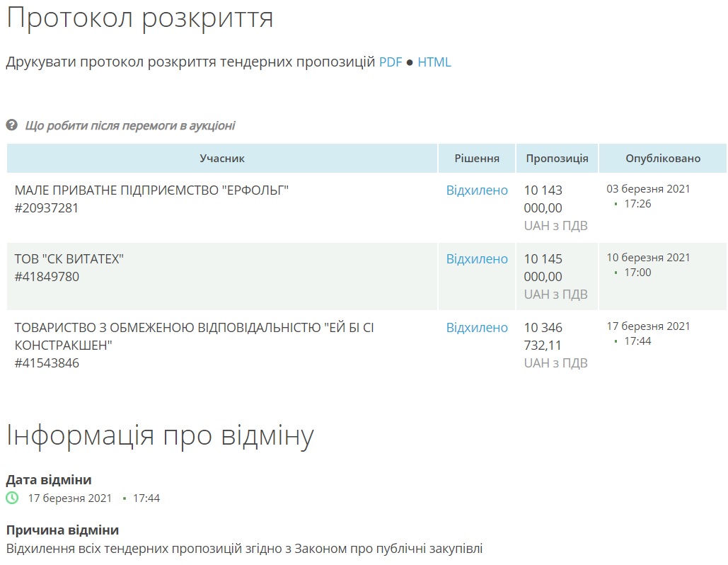This screenshot has width=728, height=565.
Task: Click the participant code #41543846
Action: 47,363
